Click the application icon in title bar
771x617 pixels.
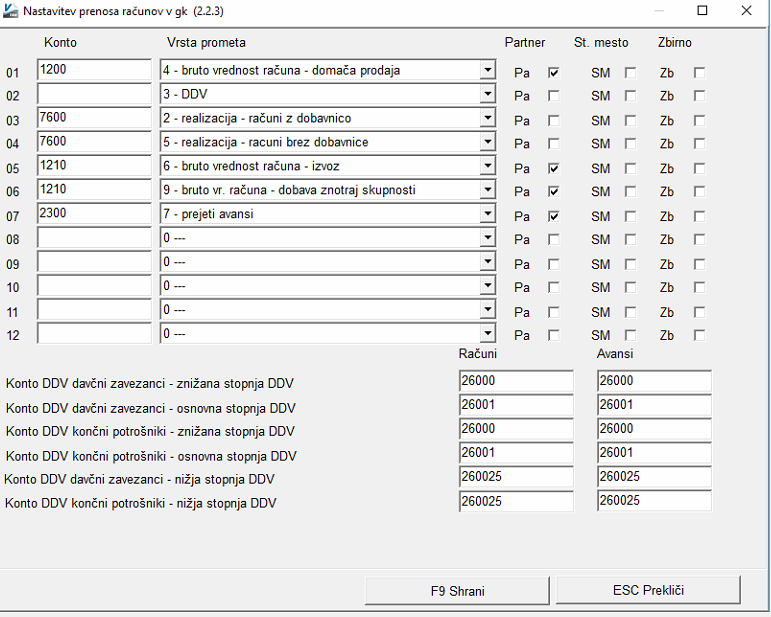coord(11,11)
